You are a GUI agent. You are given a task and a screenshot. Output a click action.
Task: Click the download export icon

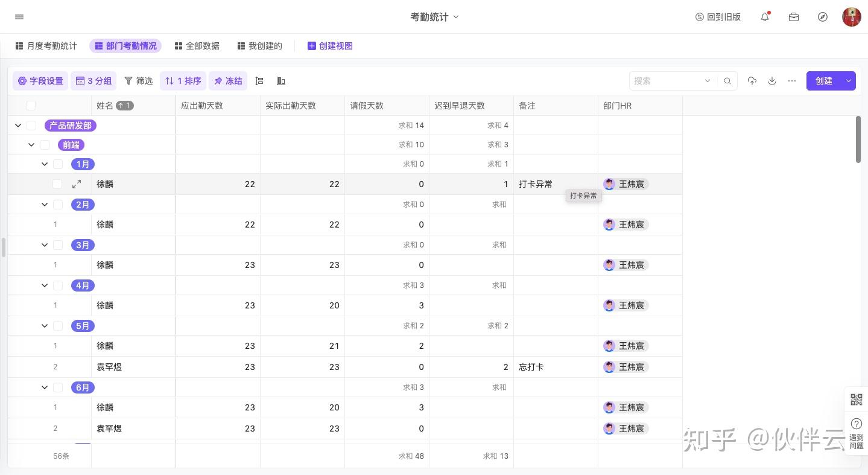(x=772, y=81)
